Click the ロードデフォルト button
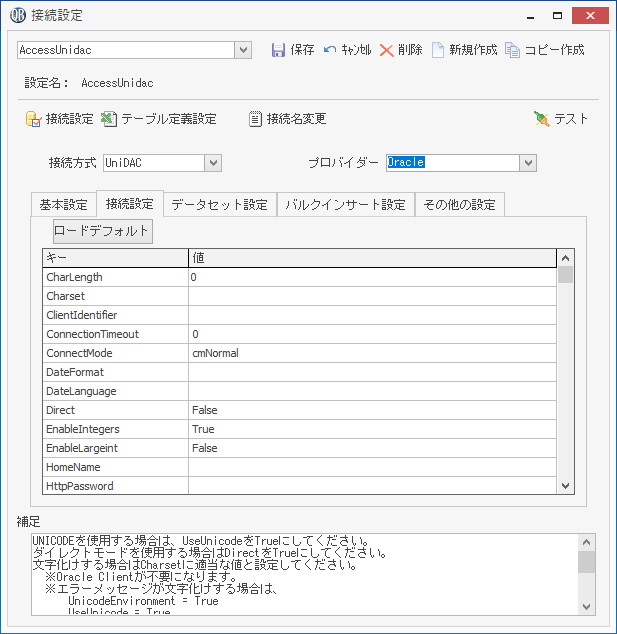The height and width of the screenshot is (634, 617). tap(103, 231)
